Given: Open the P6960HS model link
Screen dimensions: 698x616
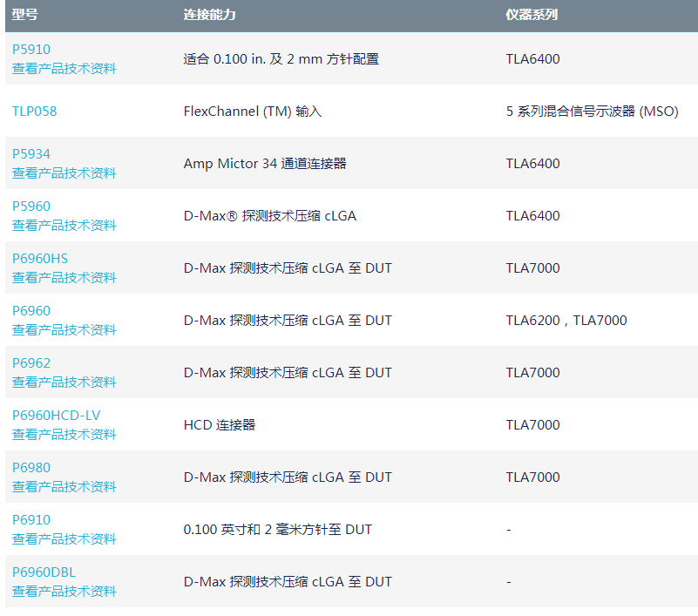Looking at the screenshot, I should 40,259.
